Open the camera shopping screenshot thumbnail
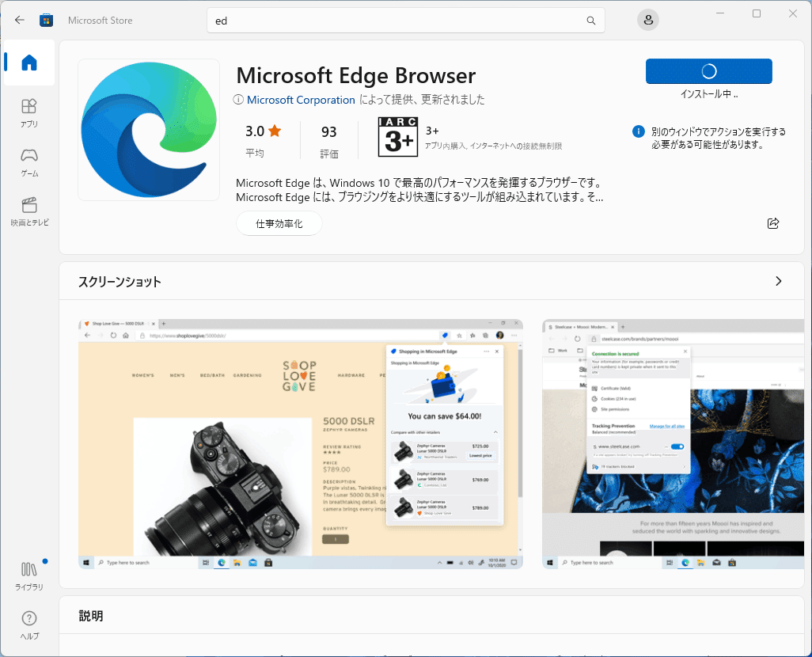 pos(301,444)
